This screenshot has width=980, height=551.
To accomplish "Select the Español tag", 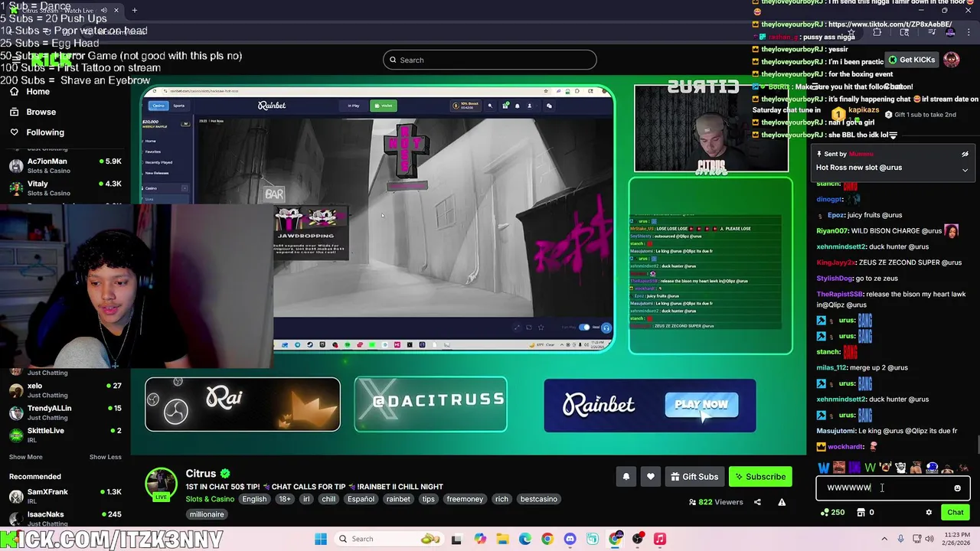I will (x=361, y=499).
